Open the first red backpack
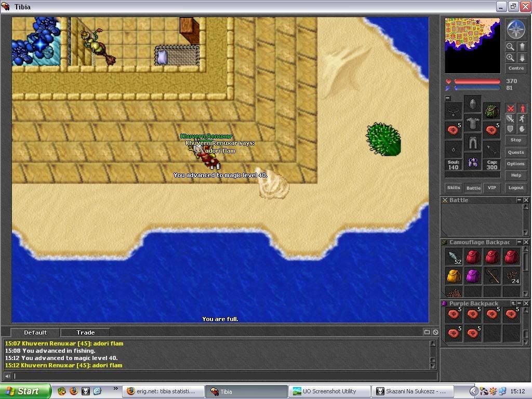 [x=473, y=257]
